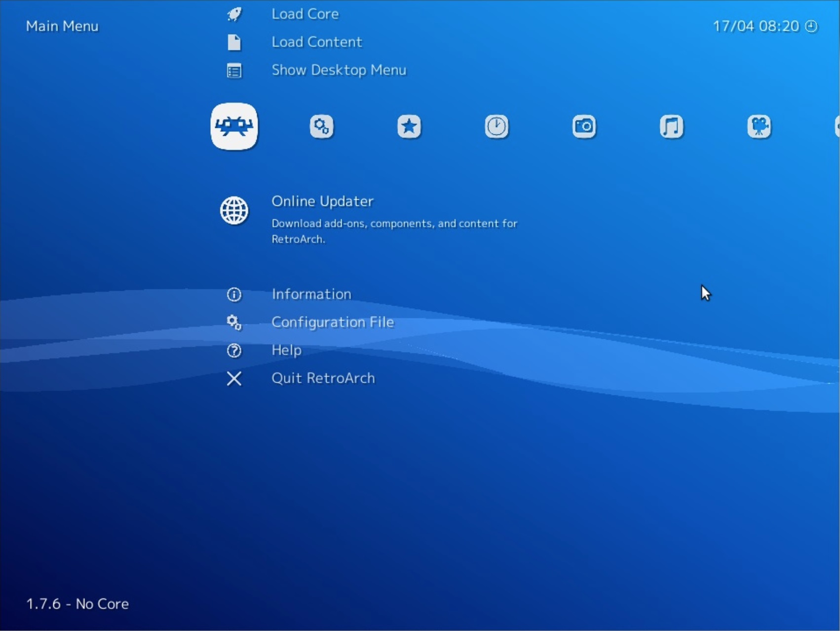Viewport: 840px width, 631px height.
Task: Select the Load Core menu entry
Action: tap(305, 14)
